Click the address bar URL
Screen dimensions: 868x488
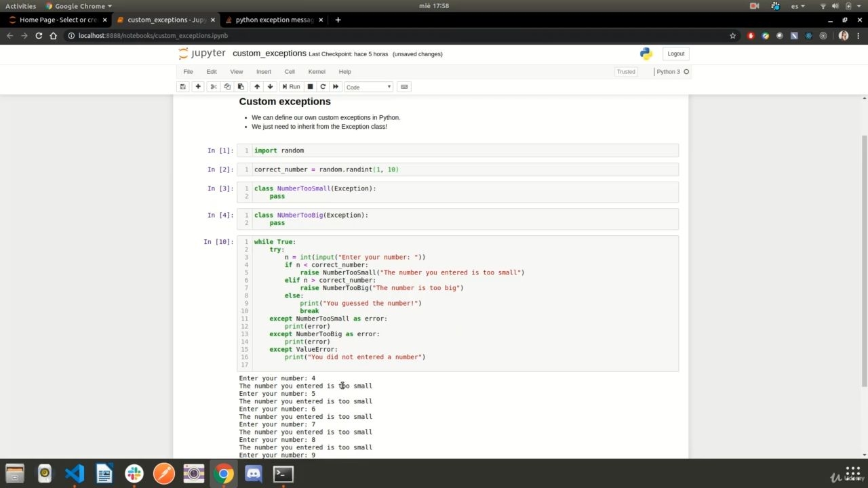point(153,35)
